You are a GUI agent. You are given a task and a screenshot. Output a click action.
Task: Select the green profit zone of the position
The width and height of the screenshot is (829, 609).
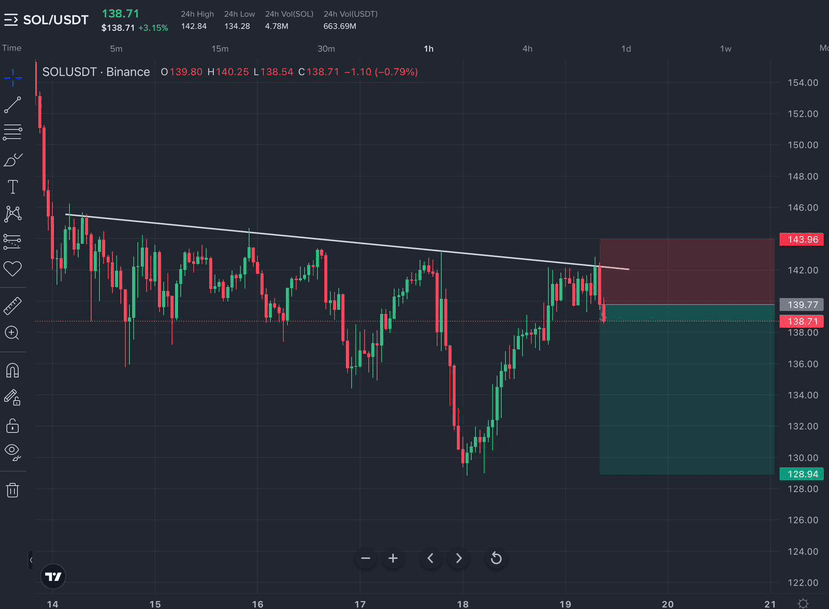pyautogui.click(x=687, y=390)
